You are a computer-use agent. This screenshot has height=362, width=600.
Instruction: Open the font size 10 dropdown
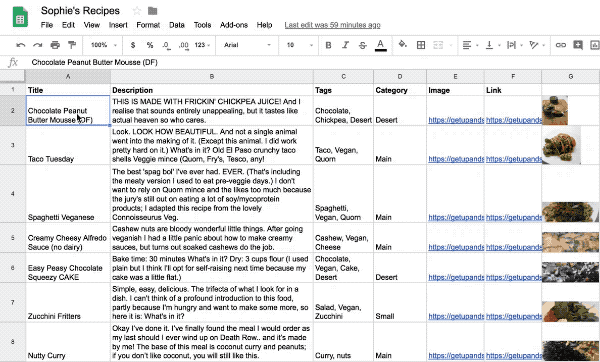[x=300, y=45]
